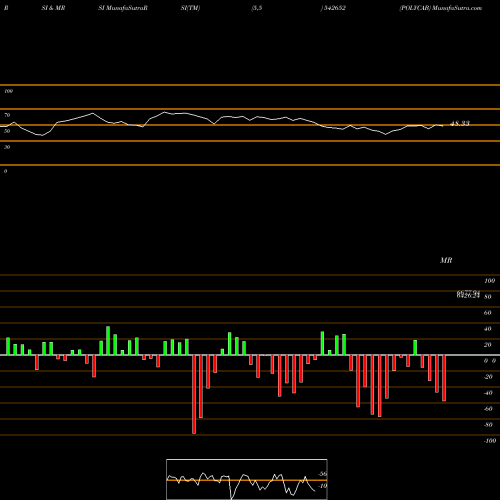
Task: Click the RSI value 48.33 label
Action: [460, 123]
